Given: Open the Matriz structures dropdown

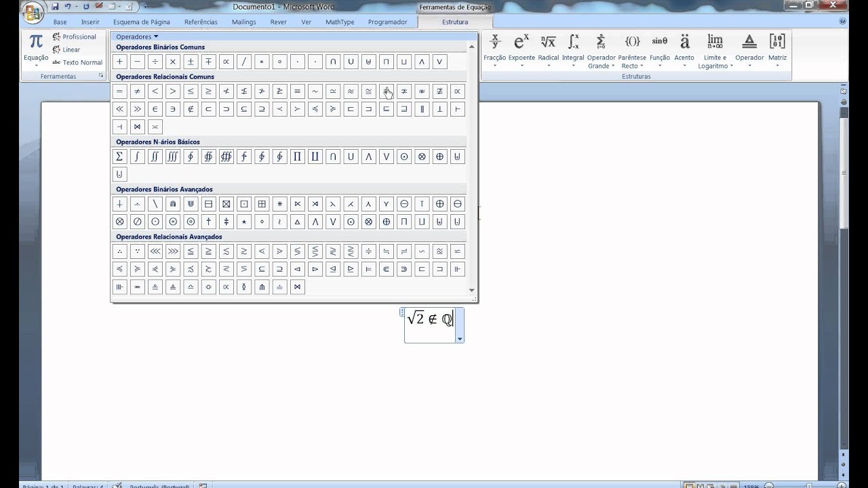Looking at the screenshot, I should coord(777,50).
